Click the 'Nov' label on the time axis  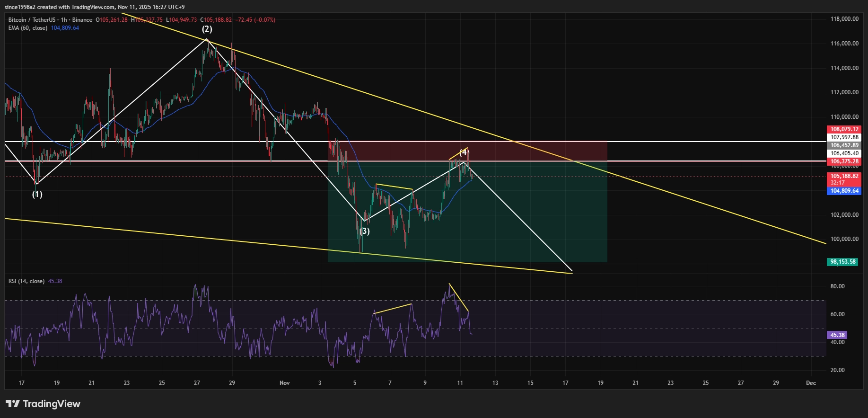pyautogui.click(x=284, y=383)
